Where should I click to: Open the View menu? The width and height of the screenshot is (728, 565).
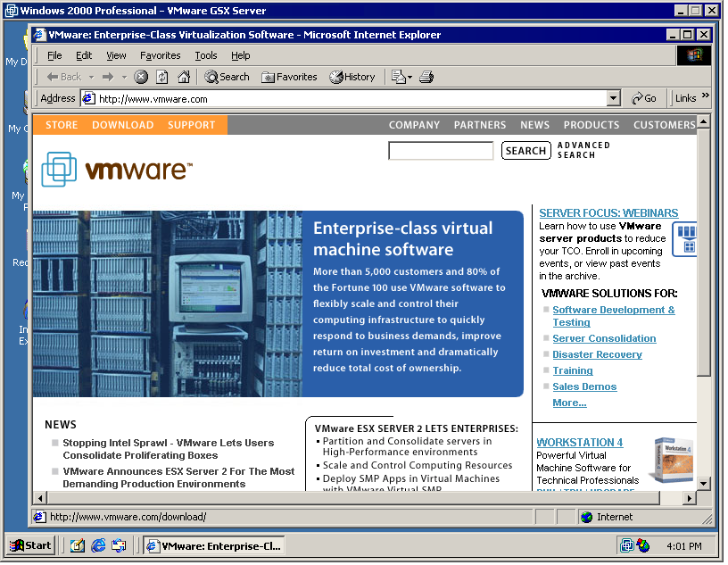117,55
